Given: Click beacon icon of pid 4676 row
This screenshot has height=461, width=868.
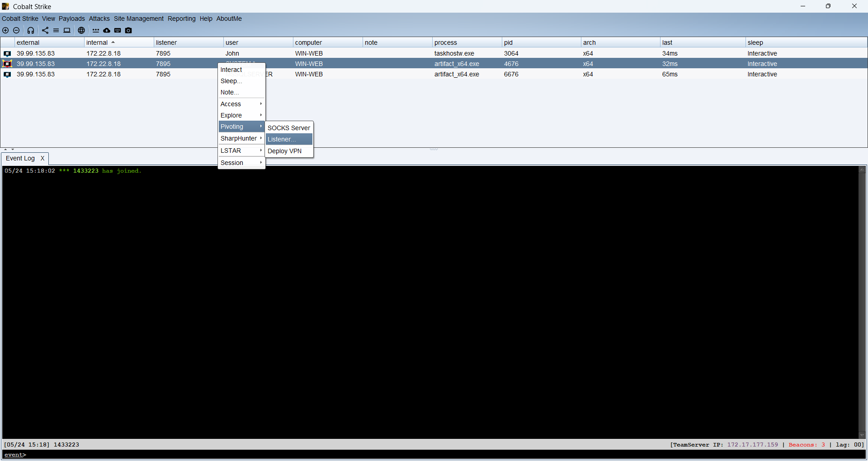Looking at the screenshot, I should (x=7, y=64).
